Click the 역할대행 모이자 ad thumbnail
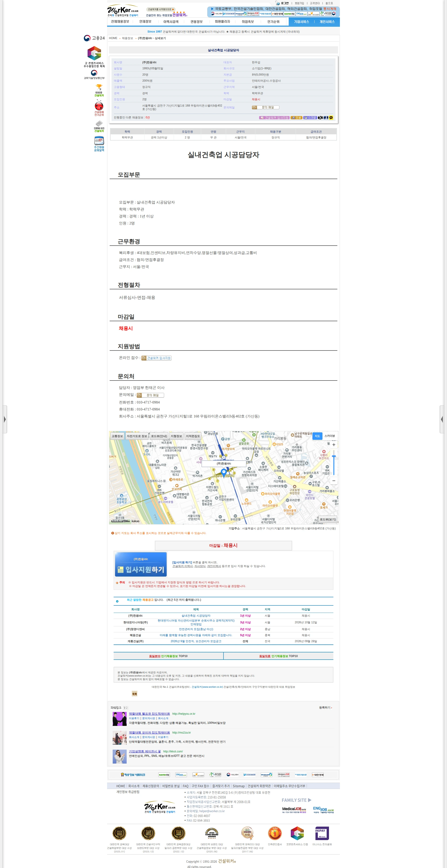The height and width of the screenshot is (868, 447). tap(119, 738)
